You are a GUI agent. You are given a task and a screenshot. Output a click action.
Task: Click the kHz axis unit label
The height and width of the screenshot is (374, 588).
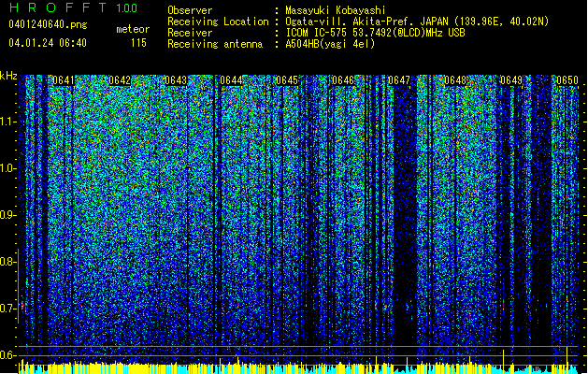click(x=8, y=76)
